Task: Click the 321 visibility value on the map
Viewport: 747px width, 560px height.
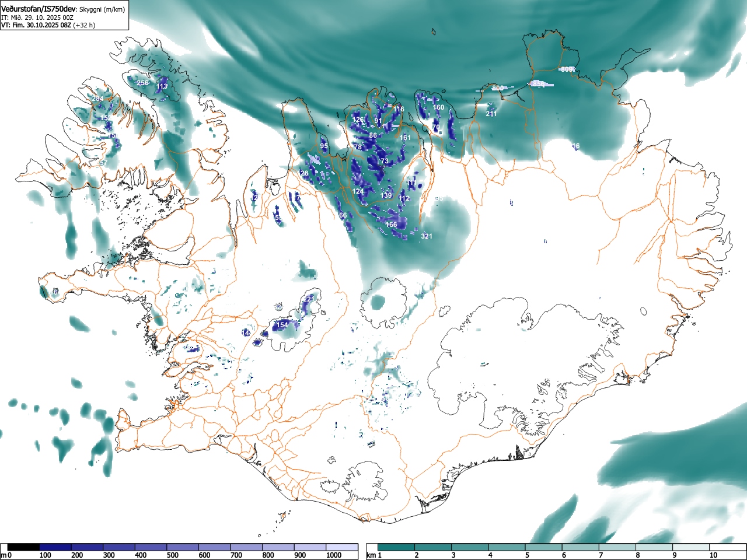Action: [x=427, y=236]
